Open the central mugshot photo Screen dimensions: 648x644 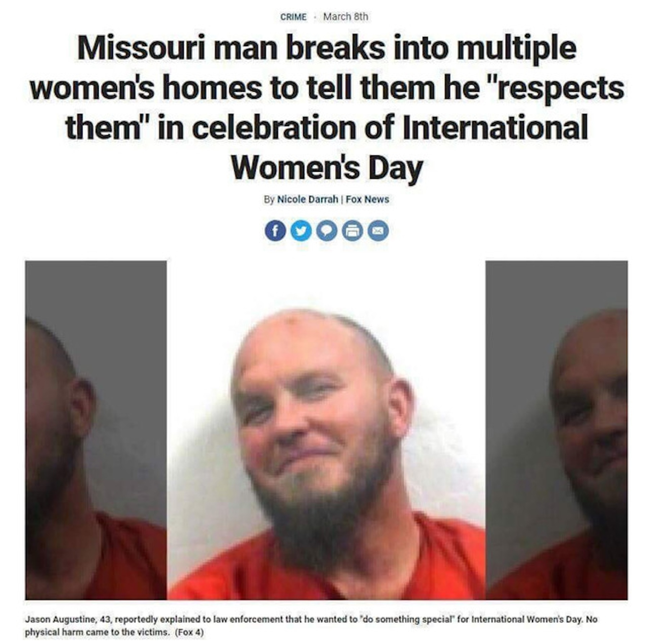pos(326,430)
